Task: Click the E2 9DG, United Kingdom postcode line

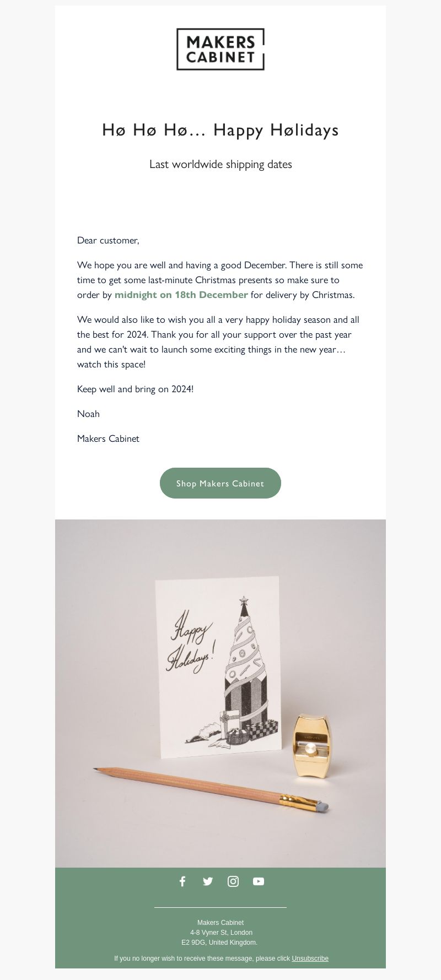Action: click(219, 942)
